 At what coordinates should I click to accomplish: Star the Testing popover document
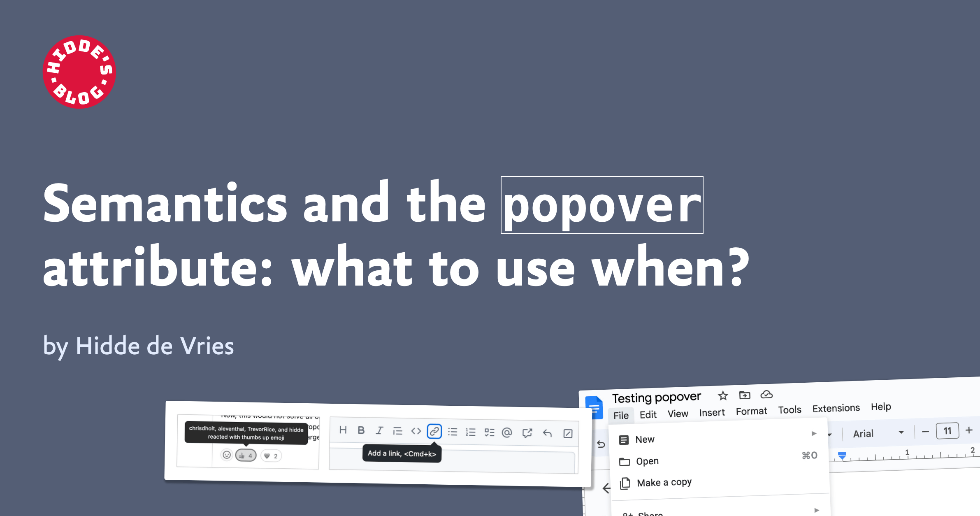click(723, 396)
